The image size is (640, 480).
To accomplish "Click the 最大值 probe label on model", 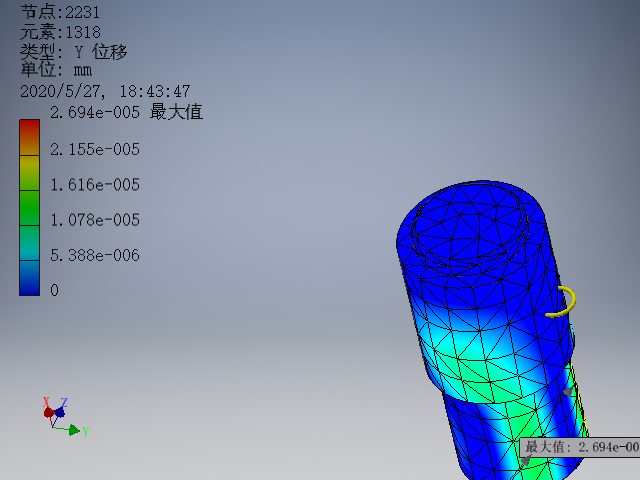I will click(580, 447).
